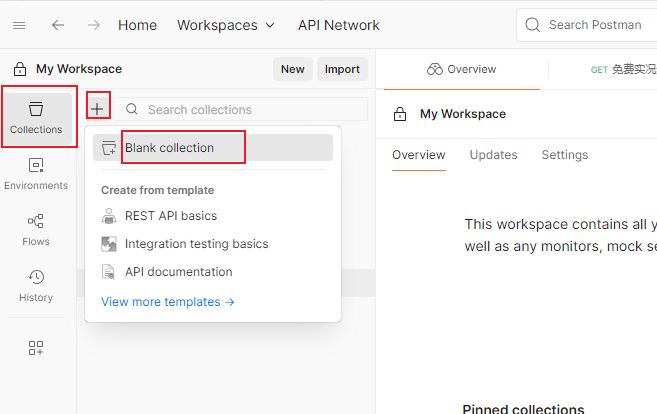Viewport: 657px width, 414px height.
Task: Open the hamburger menu icon
Action: pyautogui.click(x=19, y=25)
